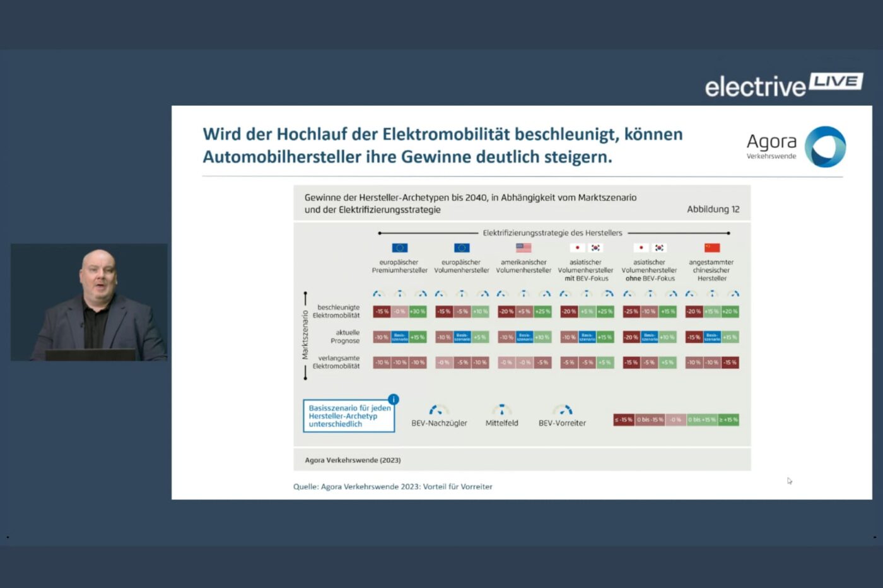Click the EU flag above europäischer Premiumhersteller
The width and height of the screenshot is (883, 588).
[x=400, y=248]
